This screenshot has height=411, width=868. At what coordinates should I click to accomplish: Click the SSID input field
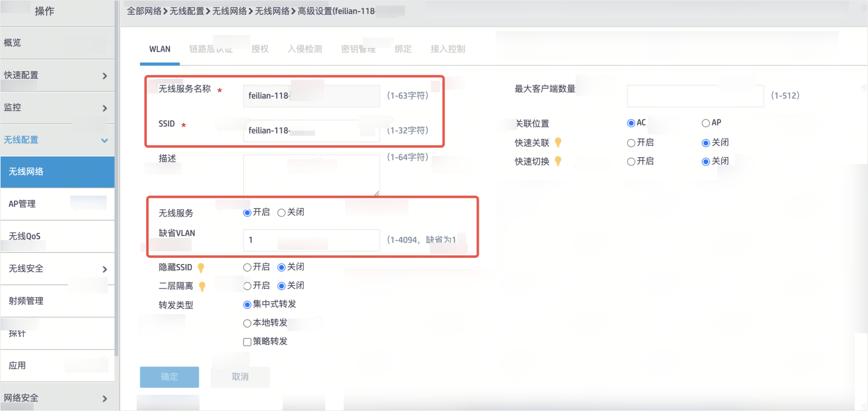[311, 131]
